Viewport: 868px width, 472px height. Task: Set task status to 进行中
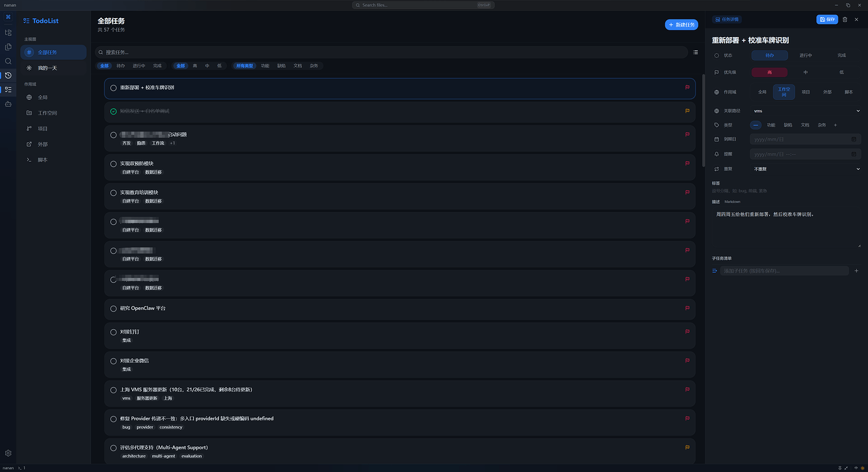(806, 55)
